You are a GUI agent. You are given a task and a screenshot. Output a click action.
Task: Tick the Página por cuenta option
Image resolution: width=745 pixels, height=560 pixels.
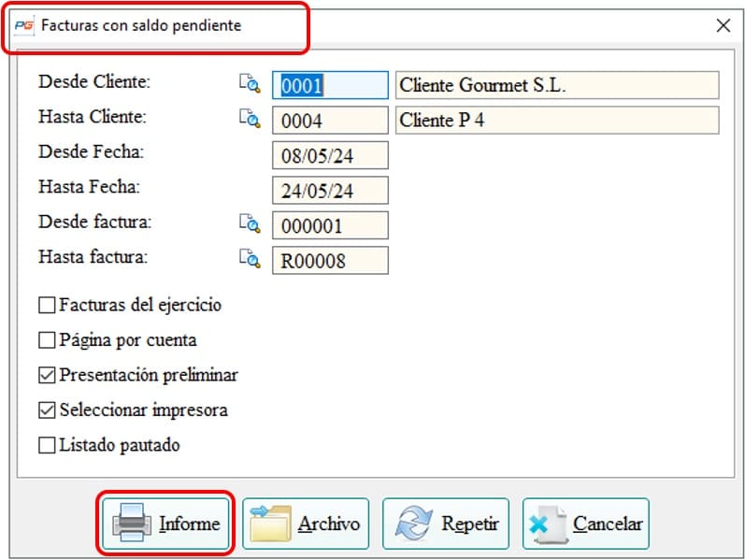47,340
